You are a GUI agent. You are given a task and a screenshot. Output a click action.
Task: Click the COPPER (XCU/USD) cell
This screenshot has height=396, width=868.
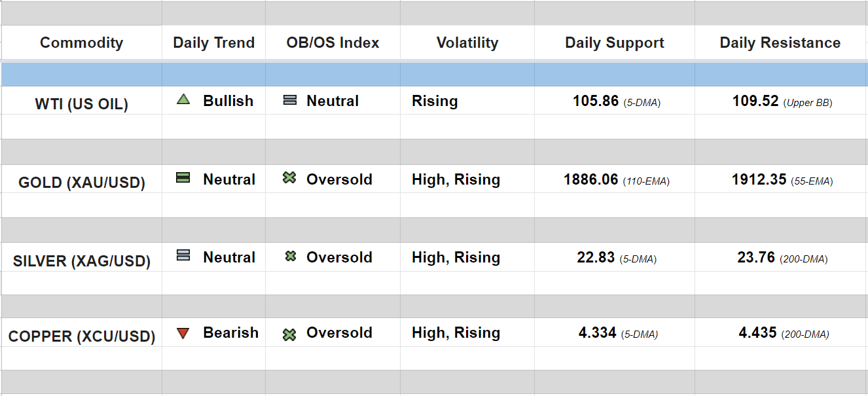81,336
